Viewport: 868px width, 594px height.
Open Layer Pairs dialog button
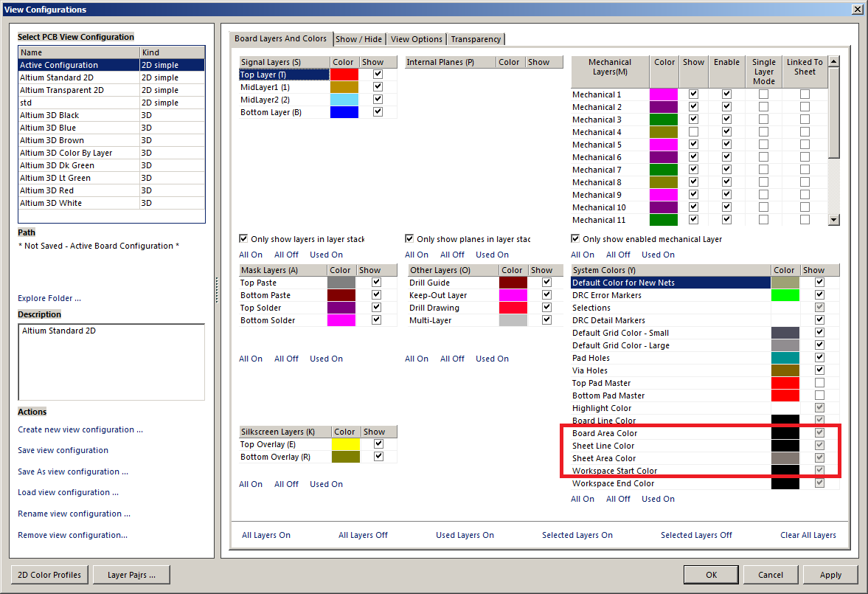pyautogui.click(x=131, y=575)
